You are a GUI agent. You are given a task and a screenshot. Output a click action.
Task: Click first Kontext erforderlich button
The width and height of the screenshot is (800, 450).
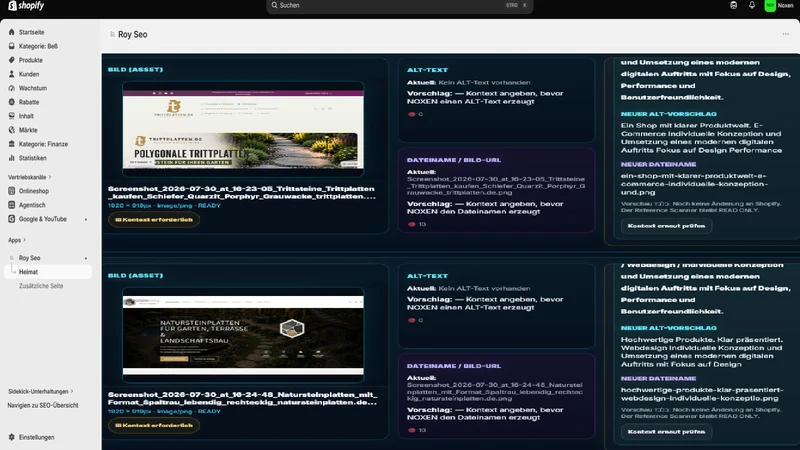coord(154,219)
